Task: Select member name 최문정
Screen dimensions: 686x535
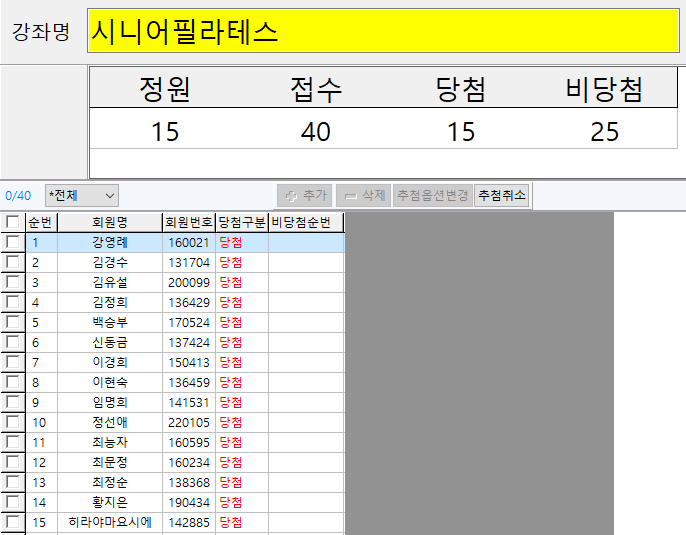Action: [x=110, y=462]
